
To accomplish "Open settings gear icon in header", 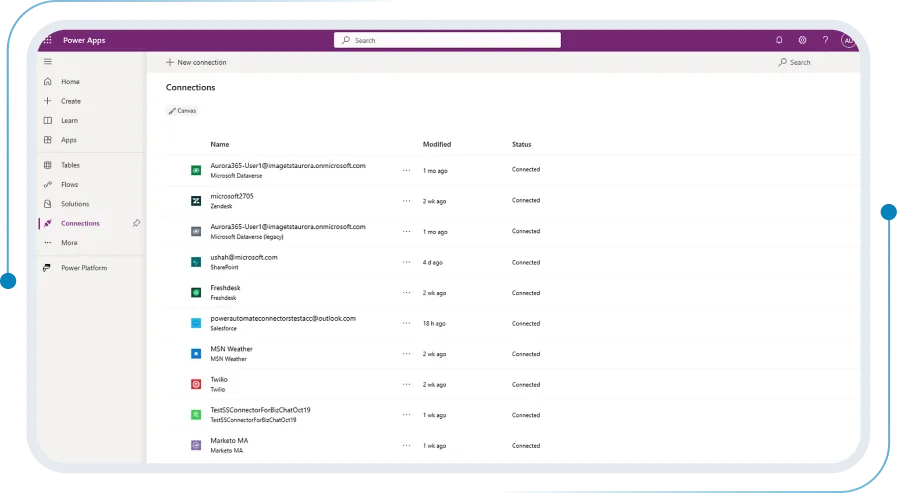I will pos(803,40).
